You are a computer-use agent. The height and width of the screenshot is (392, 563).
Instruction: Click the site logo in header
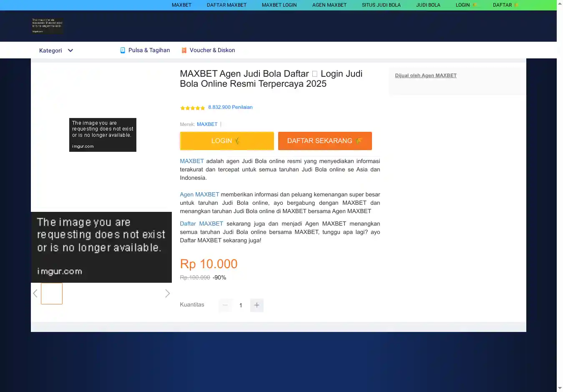(47, 26)
